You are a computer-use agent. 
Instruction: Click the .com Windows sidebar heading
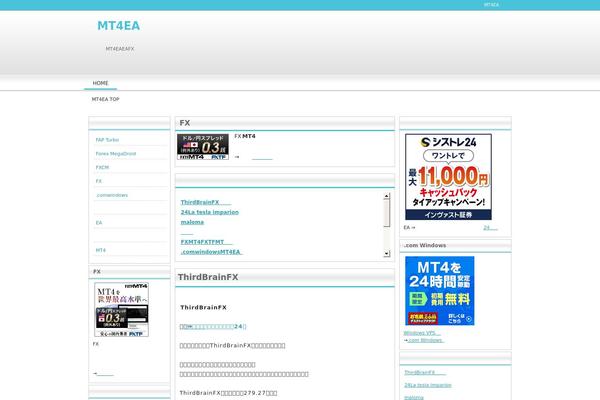tap(425, 245)
